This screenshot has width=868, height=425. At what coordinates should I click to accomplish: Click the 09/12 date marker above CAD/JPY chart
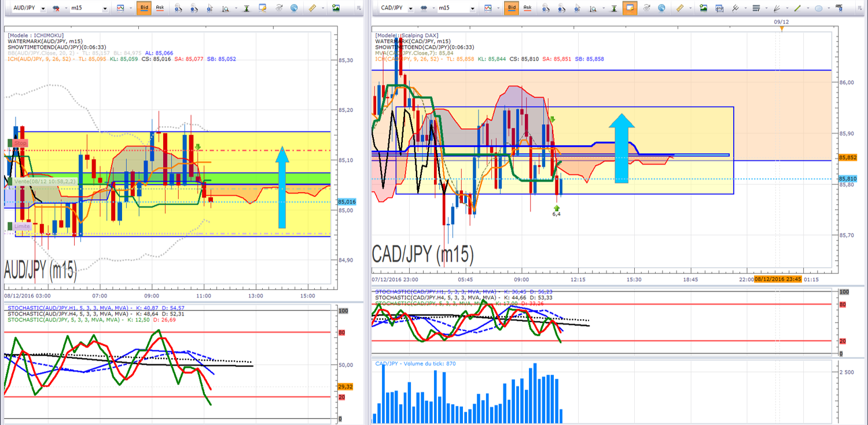tap(781, 21)
